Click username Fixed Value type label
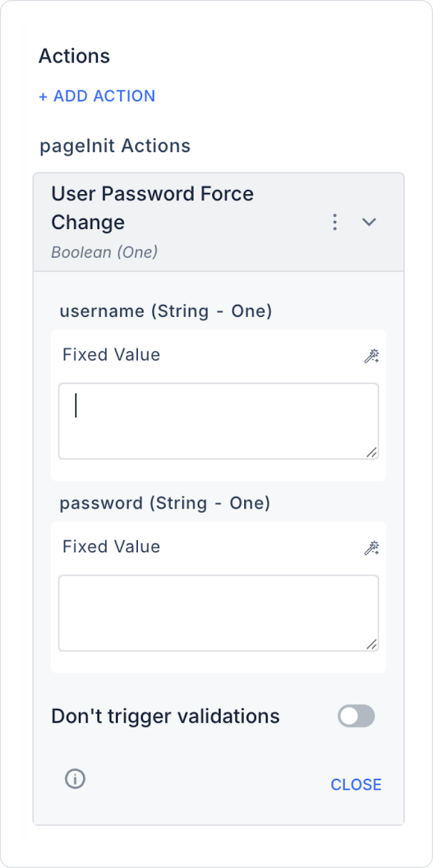 (111, 355)
